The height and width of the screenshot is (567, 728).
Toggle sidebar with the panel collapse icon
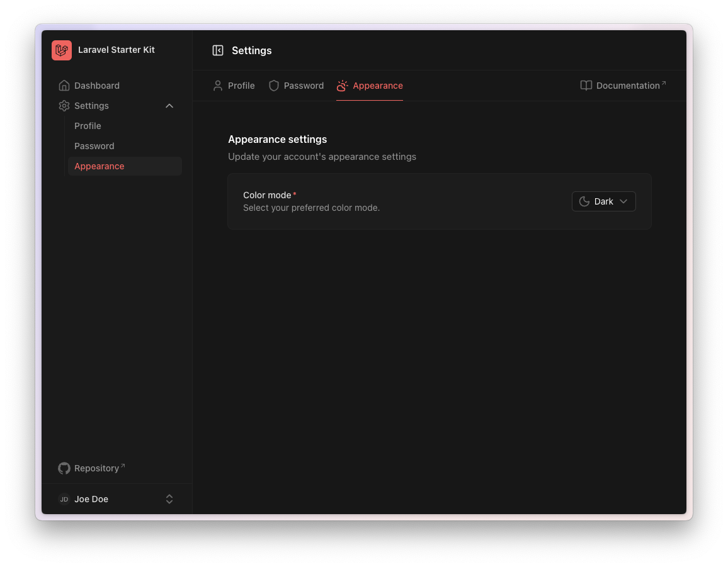[218, 50]
